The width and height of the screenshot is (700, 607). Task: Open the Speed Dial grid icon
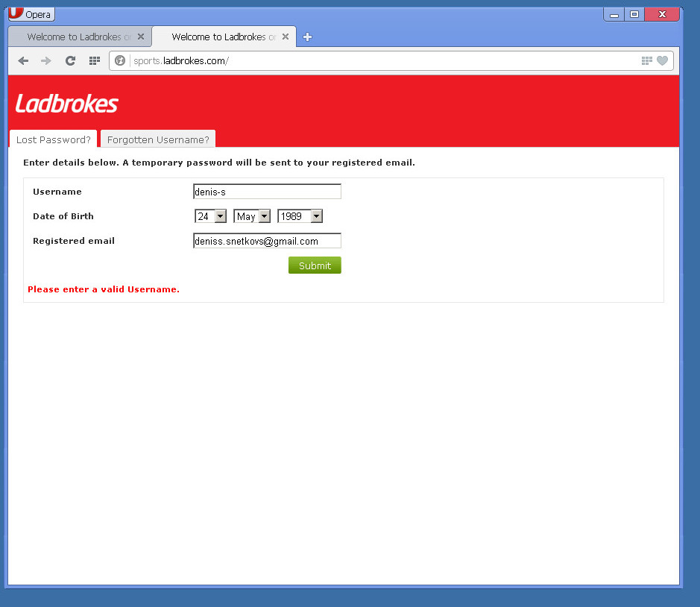coord(94,60)
